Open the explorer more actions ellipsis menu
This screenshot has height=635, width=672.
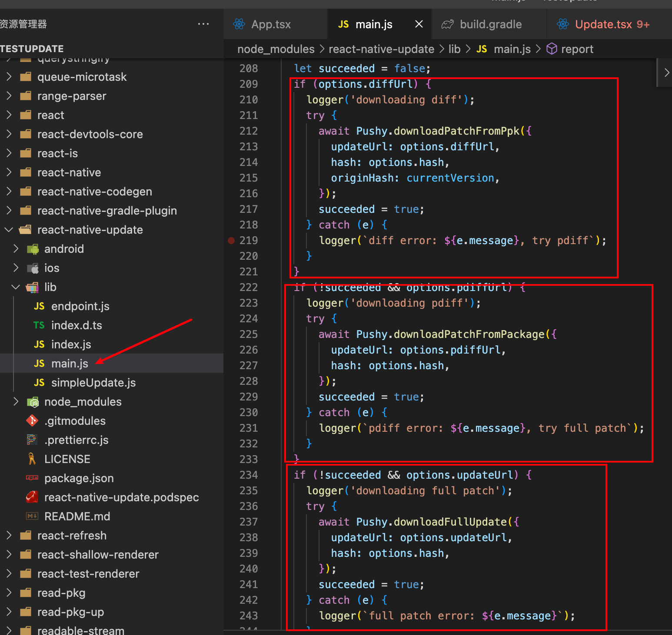(x=203, y=24)
